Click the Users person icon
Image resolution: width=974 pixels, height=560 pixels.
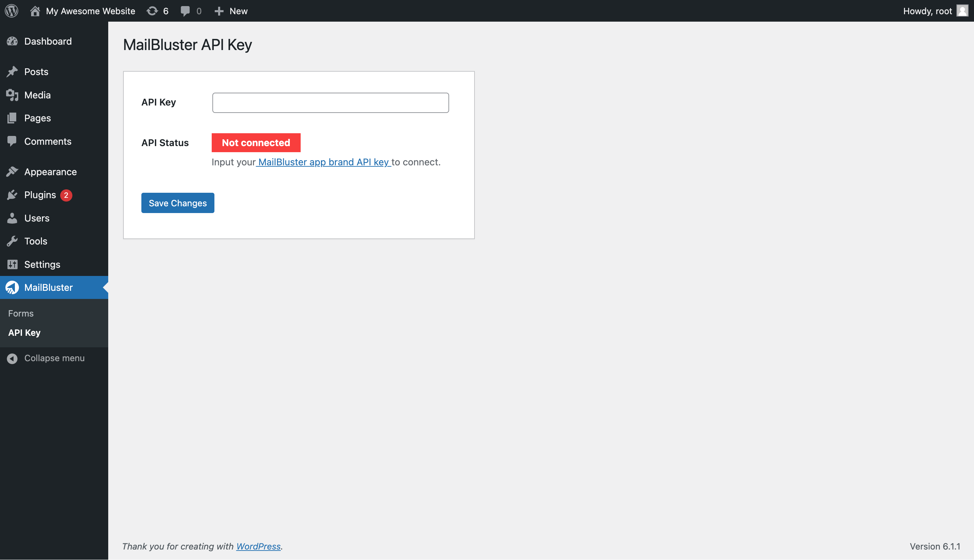point(12,218)
